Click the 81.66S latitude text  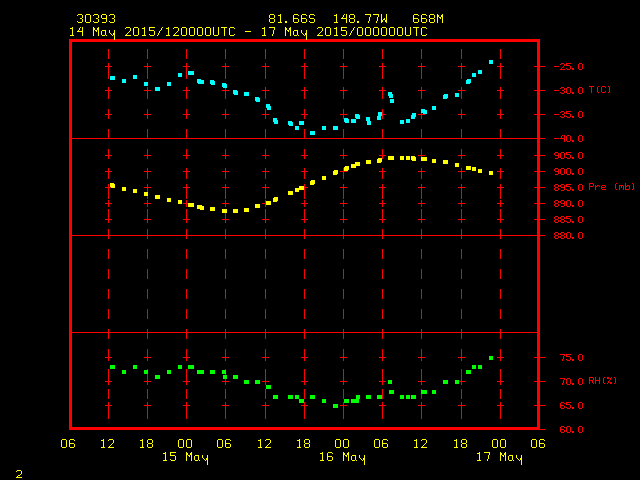292,19
